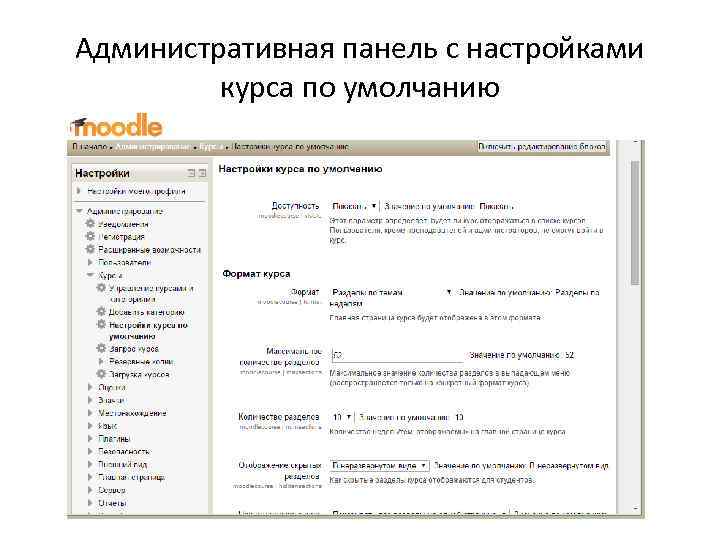Open Количество разделов dropdown showing 10

342,417
